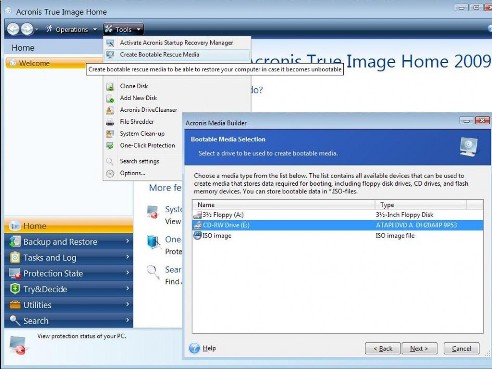Expand the Tools dropdown arrow

pos(139,30)
